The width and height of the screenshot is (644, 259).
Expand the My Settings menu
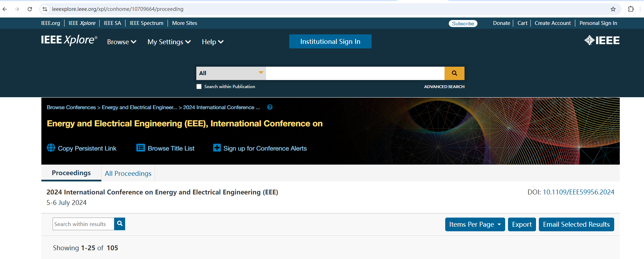pyautogui.click(x=169, y=42)
